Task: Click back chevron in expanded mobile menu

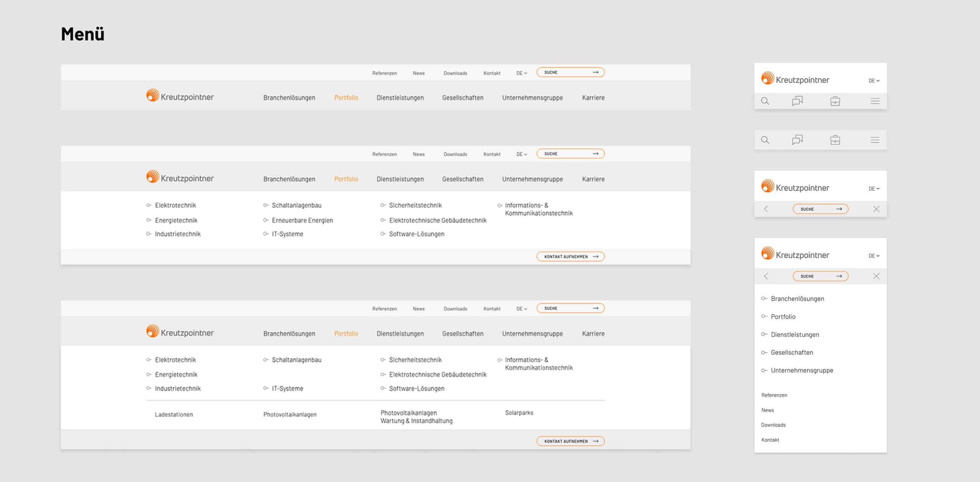Action: click(x=766, y=276)
